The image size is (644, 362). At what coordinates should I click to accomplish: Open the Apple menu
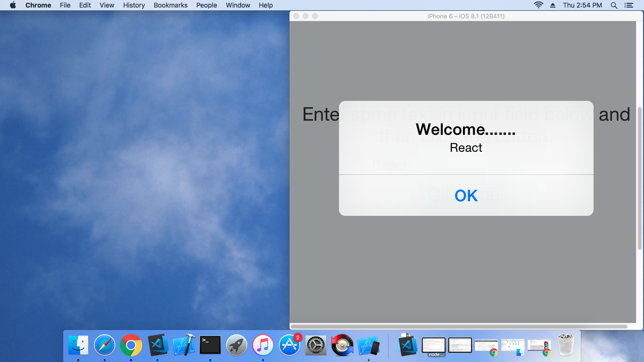(x=13, y=5)
